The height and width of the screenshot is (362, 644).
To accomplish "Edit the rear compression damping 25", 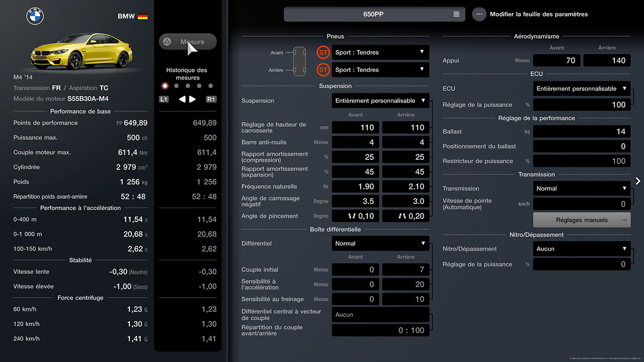I will [406, 157].
